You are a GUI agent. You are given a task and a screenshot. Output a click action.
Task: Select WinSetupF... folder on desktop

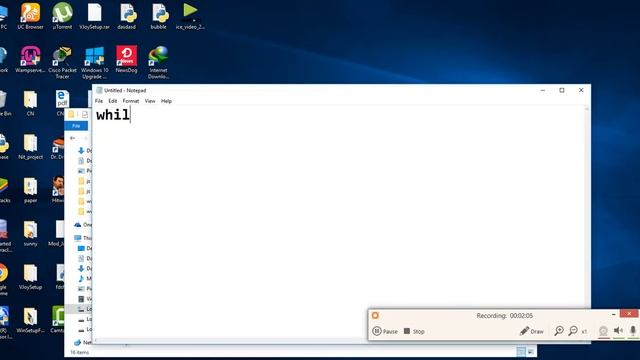tap(30, 320)
